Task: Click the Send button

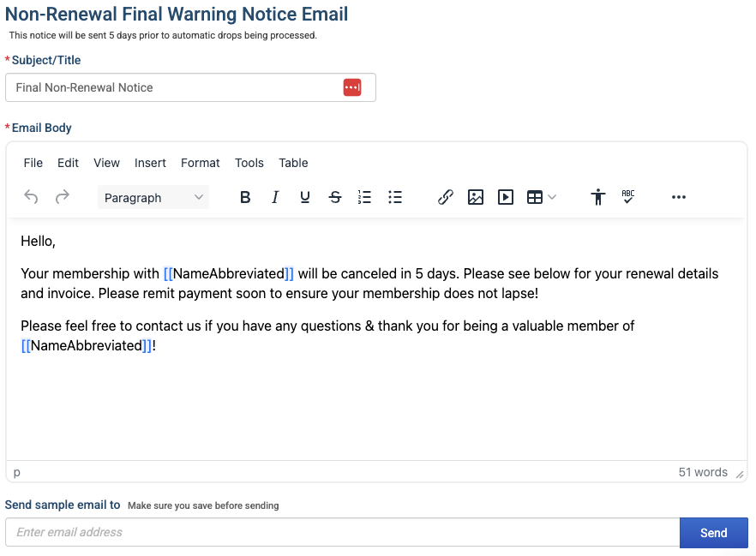Action: pos(713,533)
